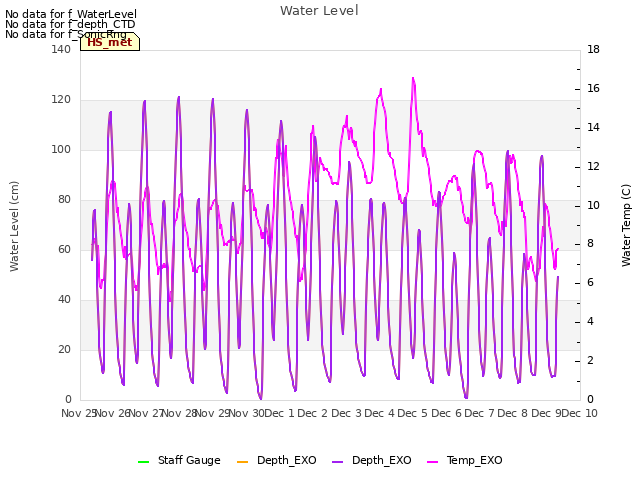Screen dimensions: 640x480
Task: Click the Water Level chart title
Action: pyautogui.click(x=319, y=11)
